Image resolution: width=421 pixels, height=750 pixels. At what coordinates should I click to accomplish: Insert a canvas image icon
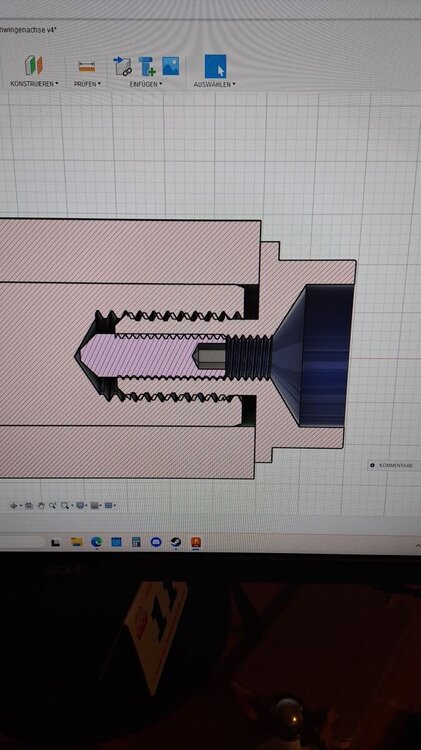tap(171, 66)
